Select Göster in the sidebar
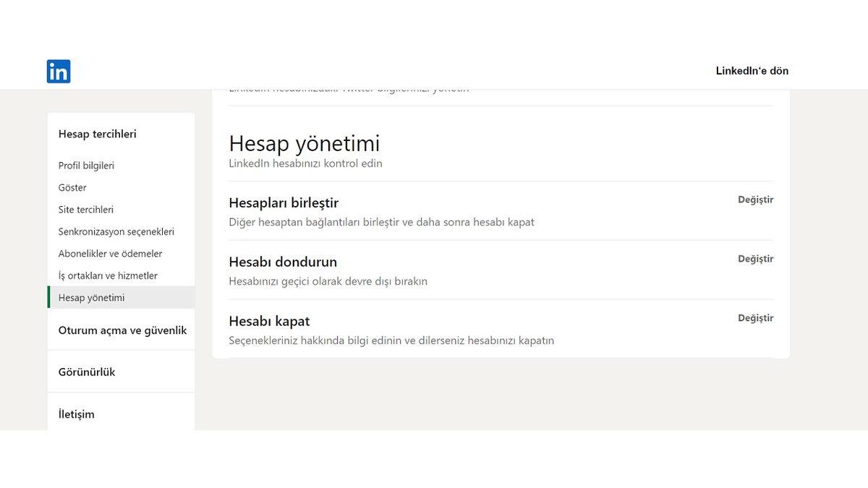868x488 pixels. [71, 187]
